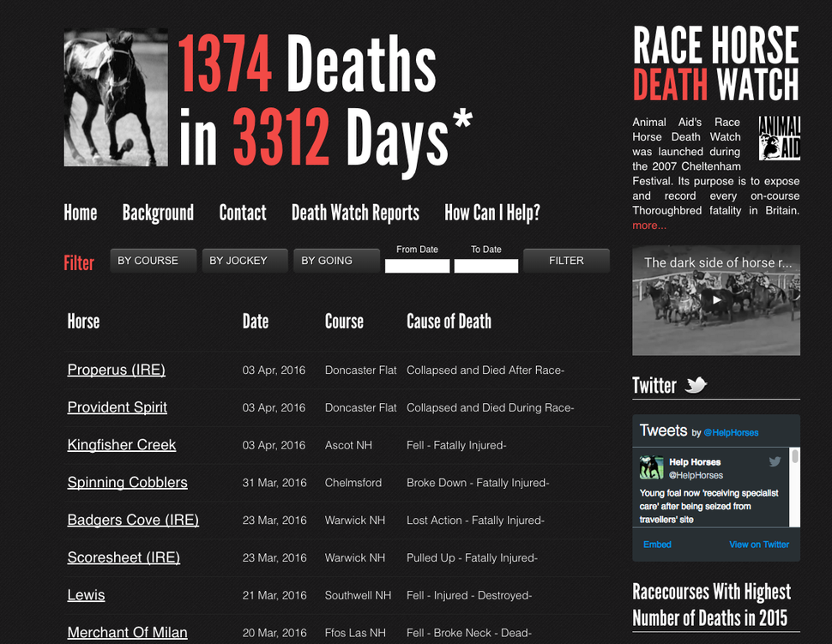Expand the BY JOCKEY filter
Screen dimensions: 832x644
pos(245,261)
